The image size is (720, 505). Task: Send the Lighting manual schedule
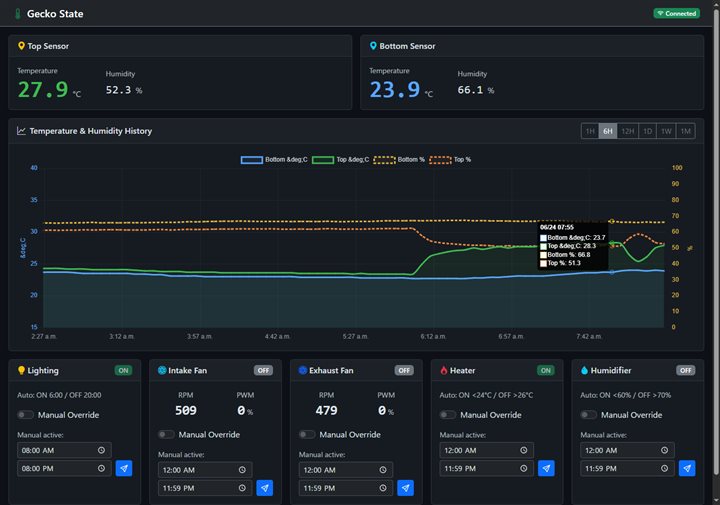[x=124, y=468]
